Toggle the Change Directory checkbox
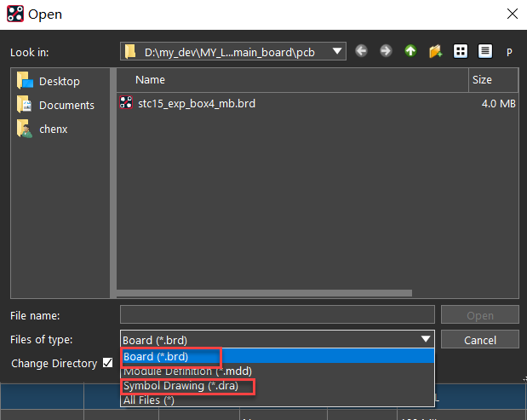The height and width of the screenshot is (420, 527). point(107,363)
